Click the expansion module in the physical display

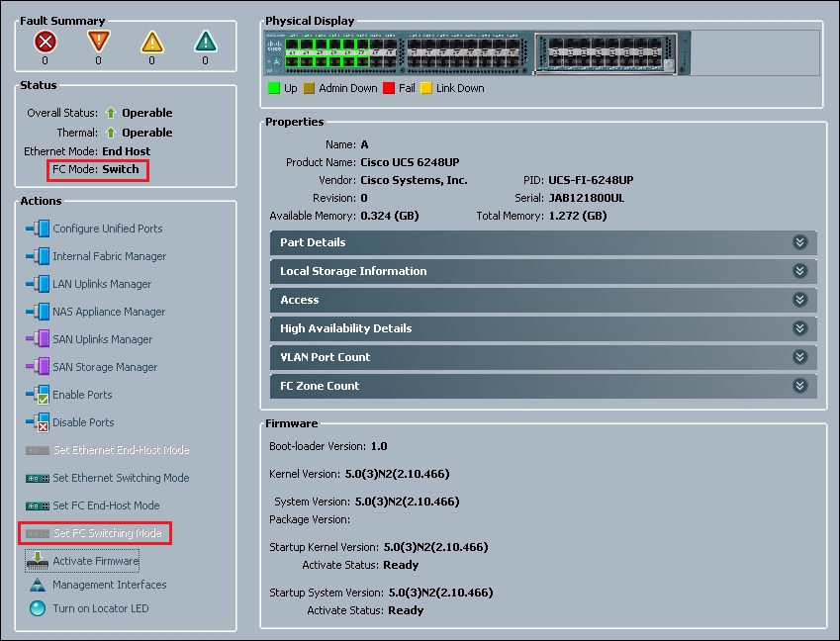607,53
